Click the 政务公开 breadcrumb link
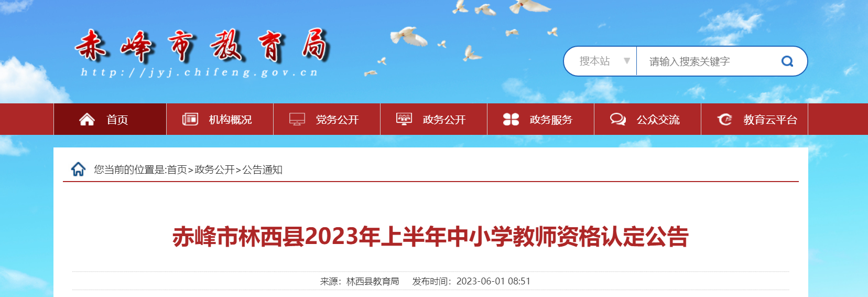The height and width of the screenshot is (297, 868). (x=214, y=169)
